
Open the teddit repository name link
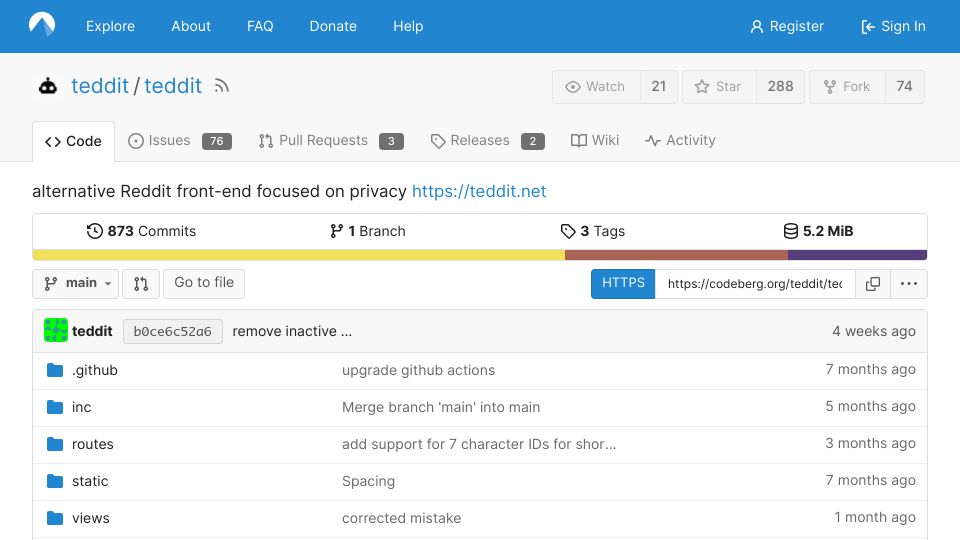[173, 86]
